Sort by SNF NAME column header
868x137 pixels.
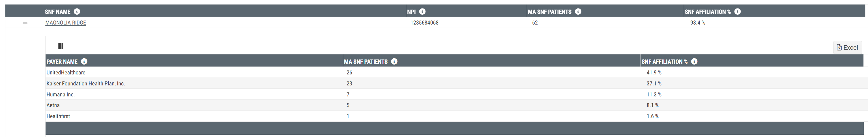tap(58, 11)
